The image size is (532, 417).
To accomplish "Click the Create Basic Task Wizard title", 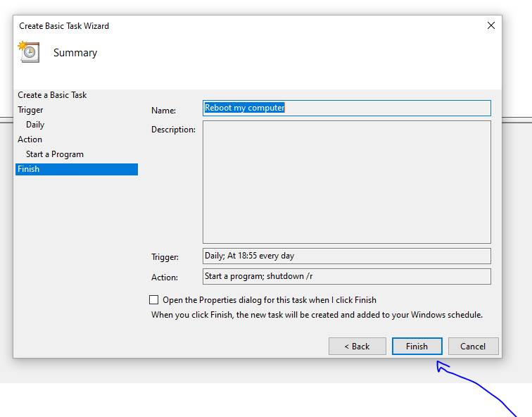I will coord(64,26).
